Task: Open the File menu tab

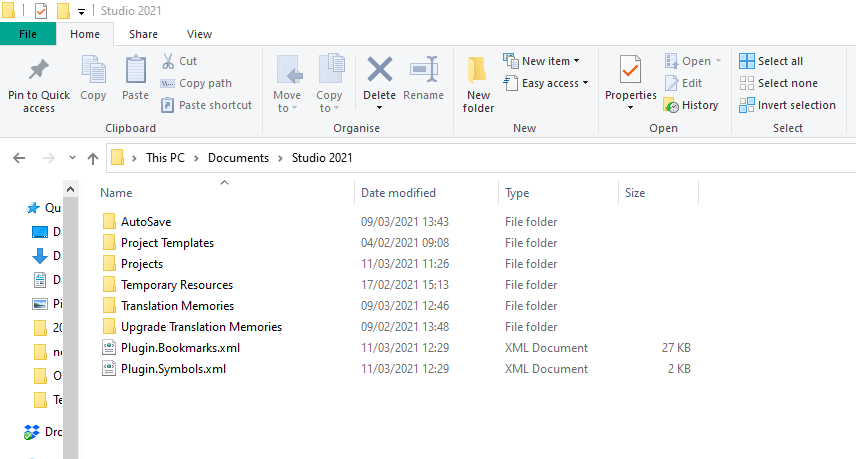Action: pyautogui.click(x=28, y=34)
